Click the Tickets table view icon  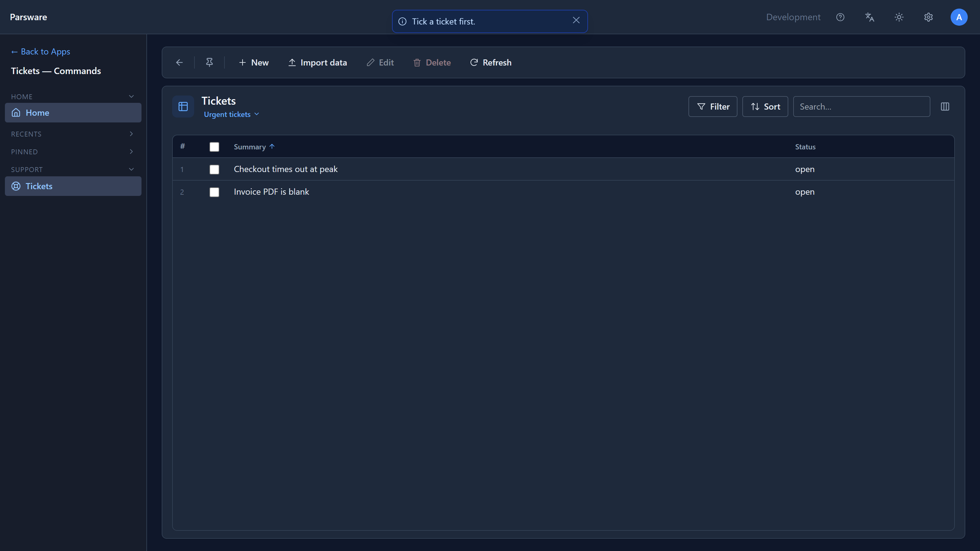(x=183, y=107)
